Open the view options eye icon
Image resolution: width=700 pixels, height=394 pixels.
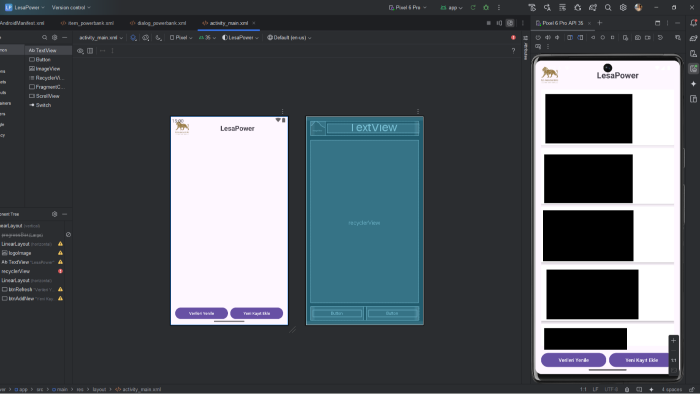80,51
